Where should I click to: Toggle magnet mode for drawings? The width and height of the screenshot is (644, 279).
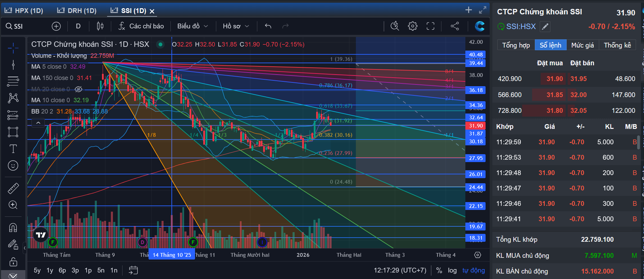click(x=13, y=227)
